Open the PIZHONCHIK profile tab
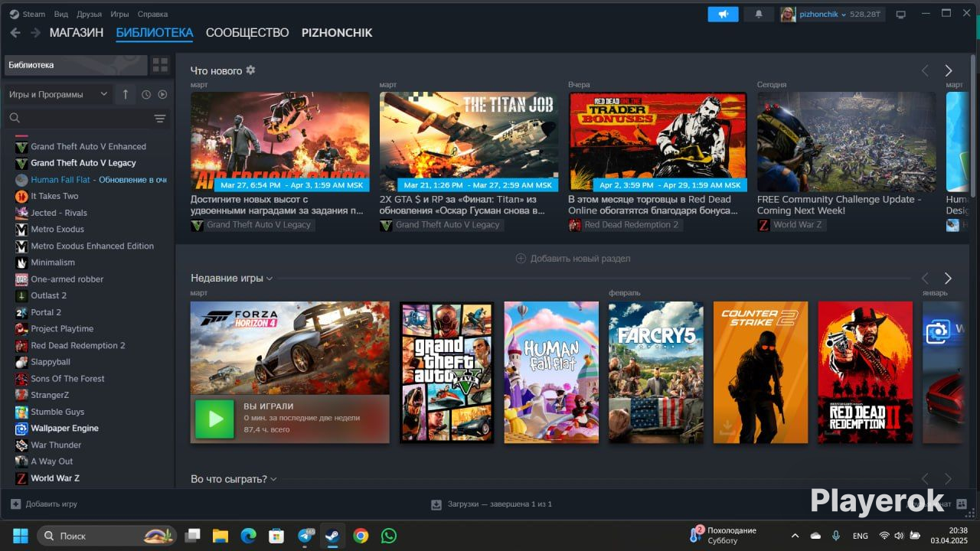This screenshot has height=551, width=980. [x=337, y=33]
